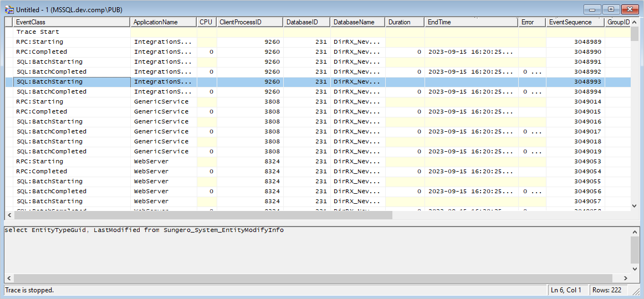This screenshot has width=644, height=299.
Task: Click the EventClass column header
Action: [x=71, y=22]
